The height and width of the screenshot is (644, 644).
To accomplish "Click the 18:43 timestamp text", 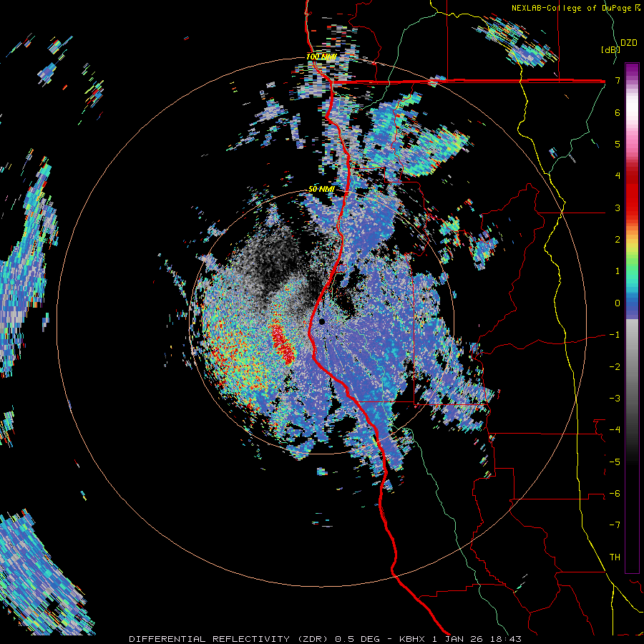I will click(504, 639).
